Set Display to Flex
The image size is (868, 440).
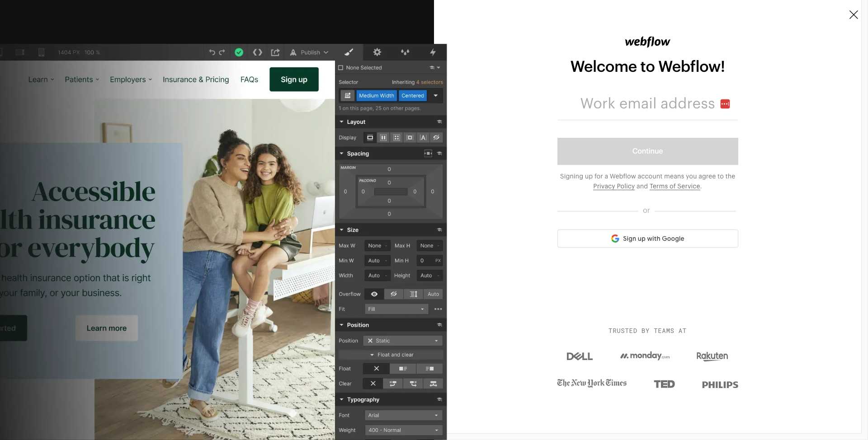383,137
